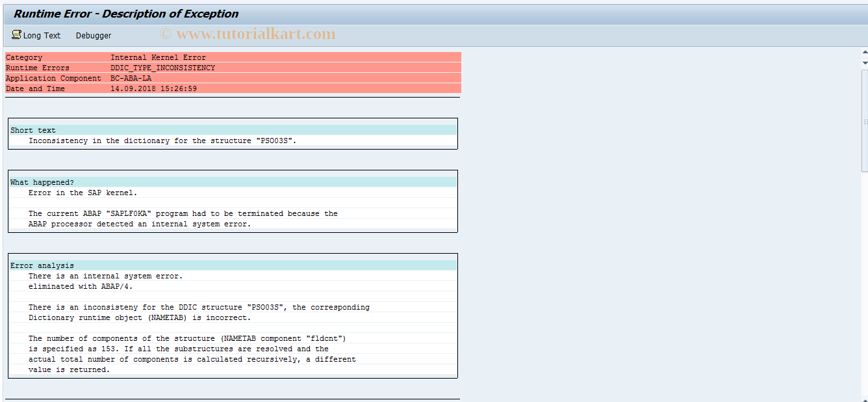Select line 'is specified as 153'
Screen dimensions: 868x402
pos(179,349)
